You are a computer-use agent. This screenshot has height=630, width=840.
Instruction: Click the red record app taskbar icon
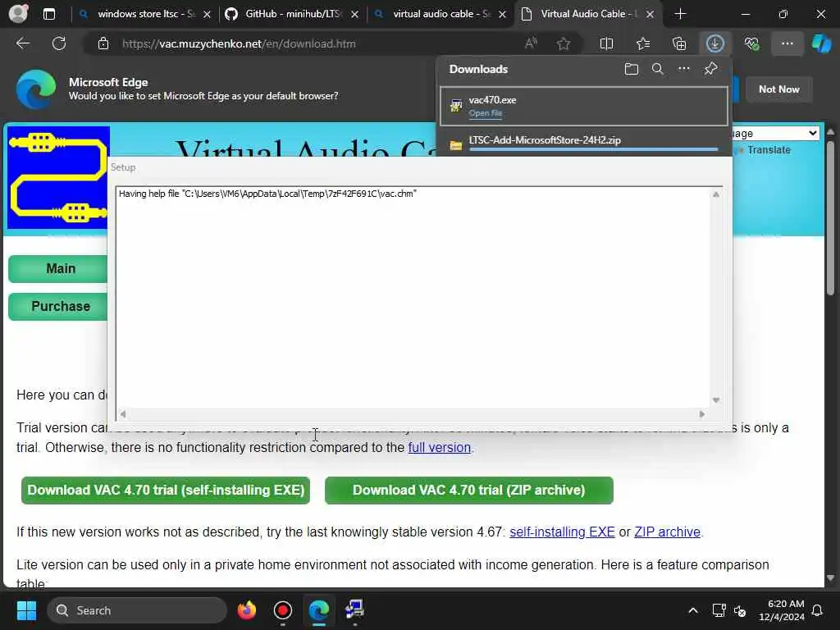coord(282,610)
